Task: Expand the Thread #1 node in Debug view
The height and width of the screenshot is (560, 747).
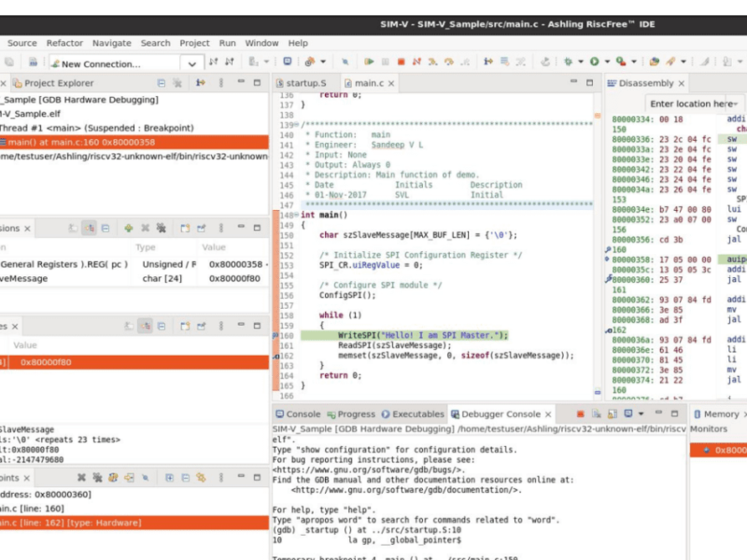Action: pyautogui.click(x=5, y=128)
